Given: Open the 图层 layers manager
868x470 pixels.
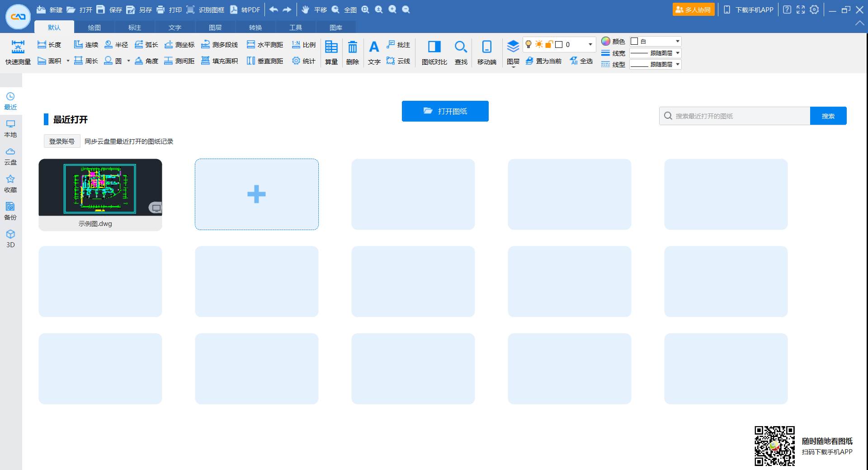Looking at the screenshot, I should tap(513, 53).
